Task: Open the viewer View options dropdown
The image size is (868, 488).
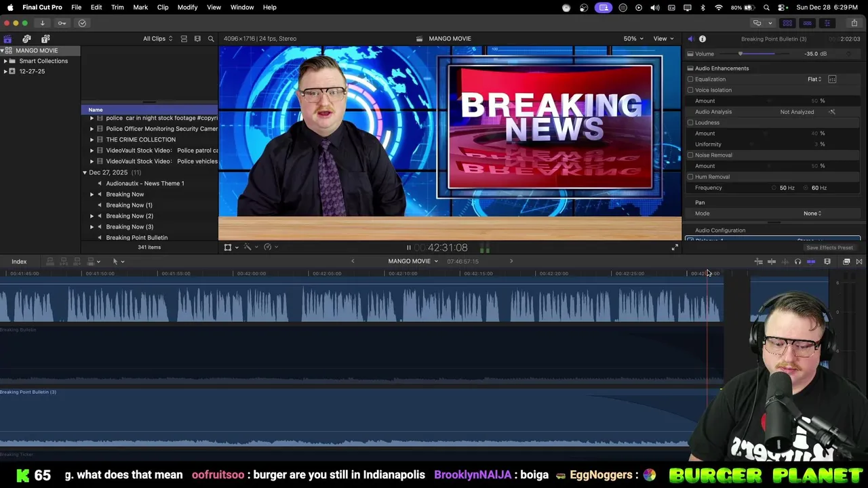Action: (x=663, y=39)
